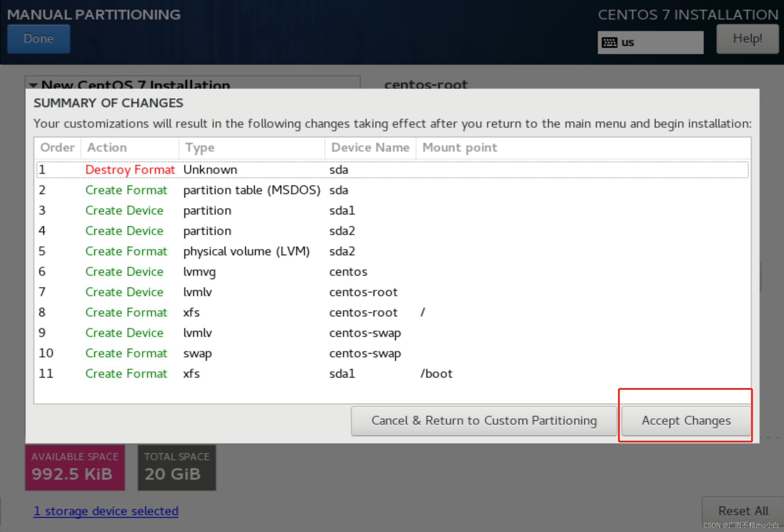
Task: Select the Create Format xfs row for /boot
Action: click(238, 373)
